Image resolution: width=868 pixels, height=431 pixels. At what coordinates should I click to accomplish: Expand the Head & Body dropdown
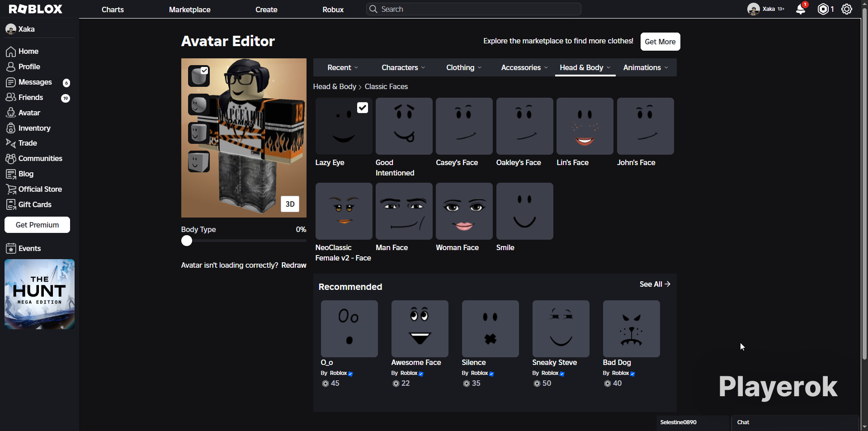coord(585,67)
